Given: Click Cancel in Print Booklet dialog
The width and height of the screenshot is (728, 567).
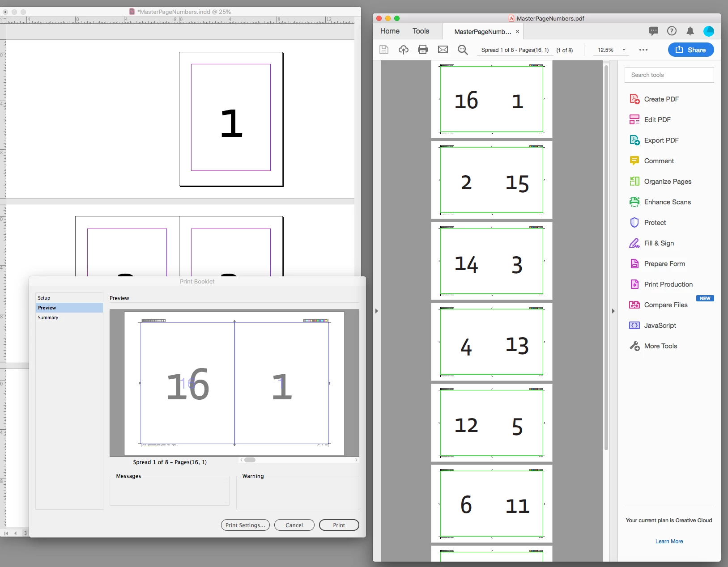Looking at the screenshot, I should point(294,525).
